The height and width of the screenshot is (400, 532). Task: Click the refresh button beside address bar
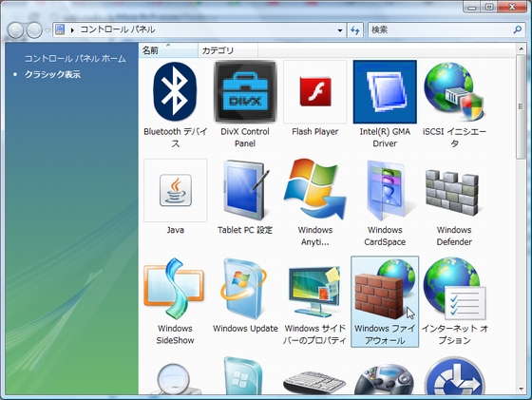355,30
